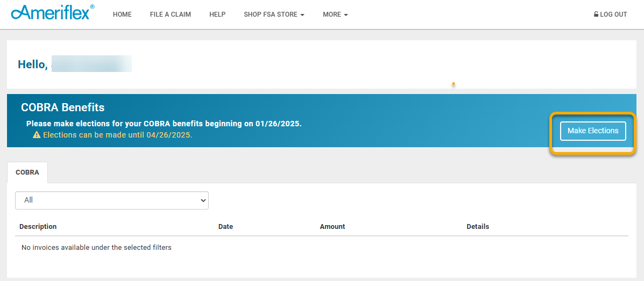Click the Amount column header
Viewport: 644px width, 281px height.
(x=332, y=226)
